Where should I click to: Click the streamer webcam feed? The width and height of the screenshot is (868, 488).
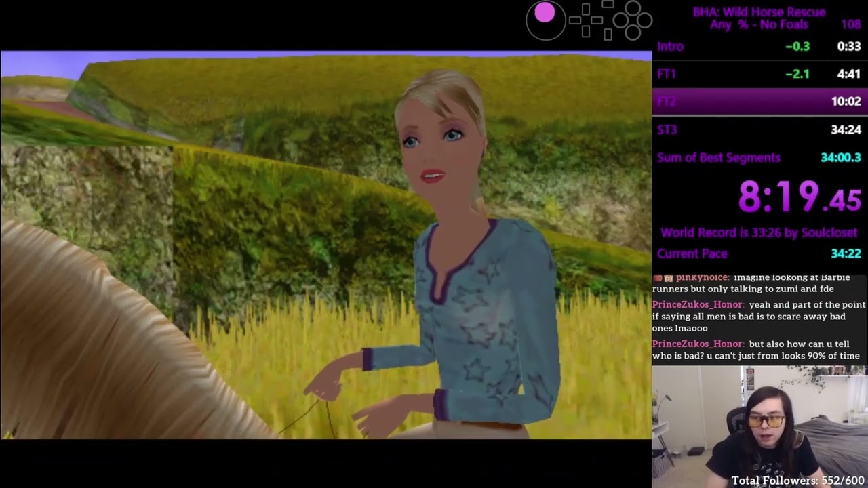click(x=759, y=427)
